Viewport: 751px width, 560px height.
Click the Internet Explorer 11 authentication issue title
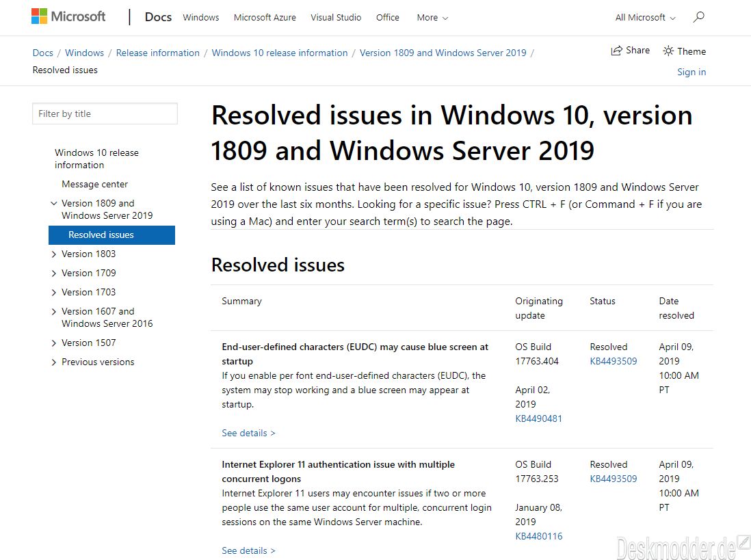coord(338,472)
